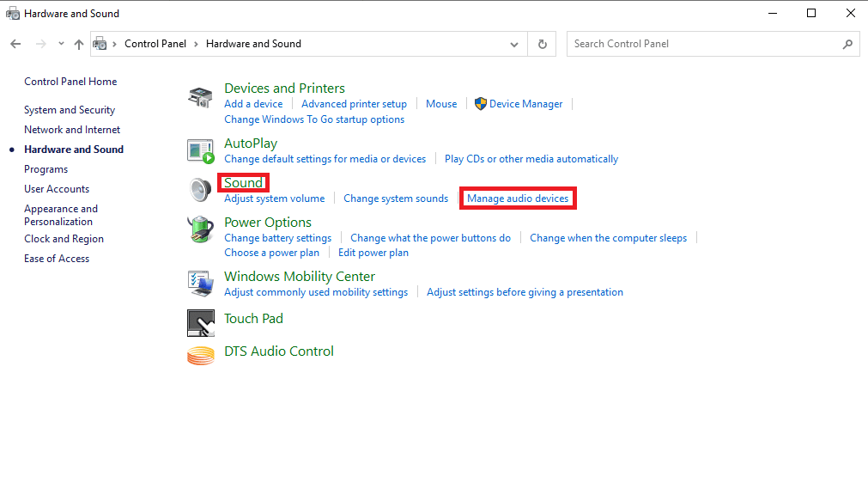Expand the address bar history dropdown
The width and height of the screenshot is (868, 501).
point(514,44)
